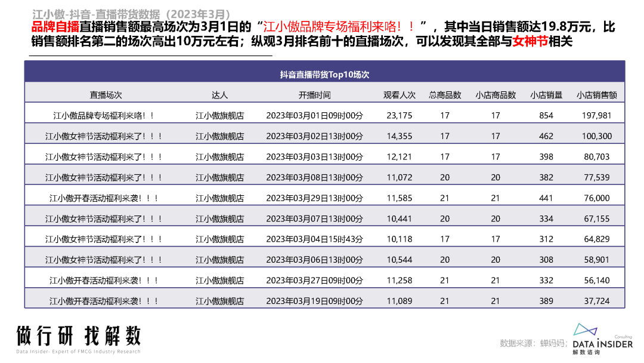Click the 江小傲开春活动福利来袭 title in 03月19日 row
This screenshot has height=363, width=644.
pyautogui.click(x=104, y=301)
